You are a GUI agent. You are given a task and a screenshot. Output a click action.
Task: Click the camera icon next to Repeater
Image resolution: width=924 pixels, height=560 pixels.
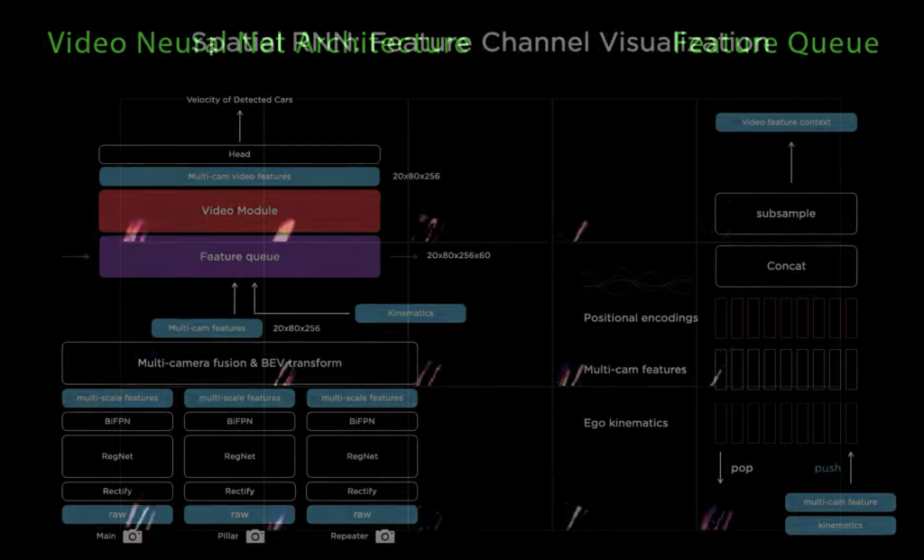point(385,537)
